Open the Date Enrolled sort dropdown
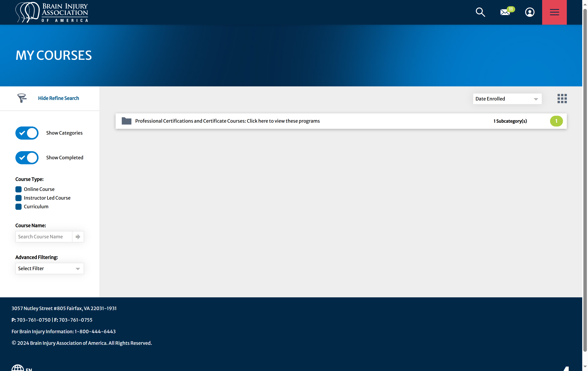This screenshot has height=371, width=588. pyautogui.click(x=507, y=99)
